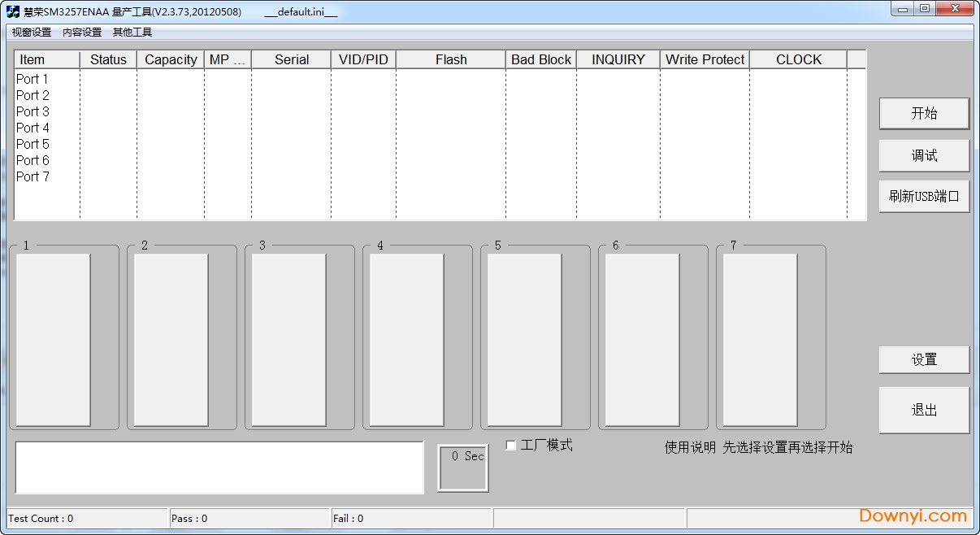Screen dimensions: 980x535
Task: Click the Capacity column header
Action: [x=171, y=59]
